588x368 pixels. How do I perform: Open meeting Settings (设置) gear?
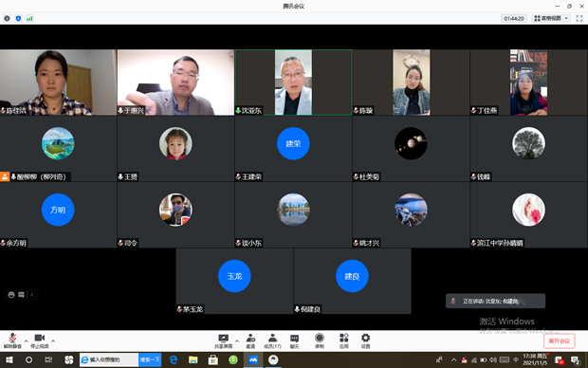(x=366, y=341)
